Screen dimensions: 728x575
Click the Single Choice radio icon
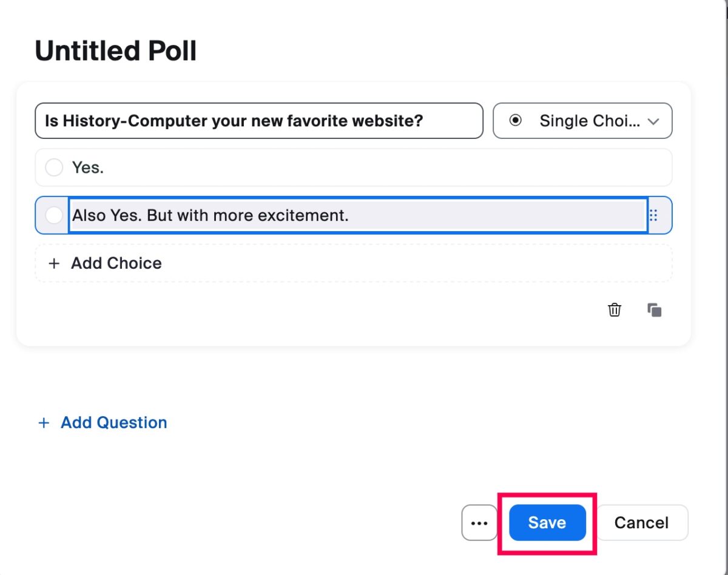tap(515, 121)
